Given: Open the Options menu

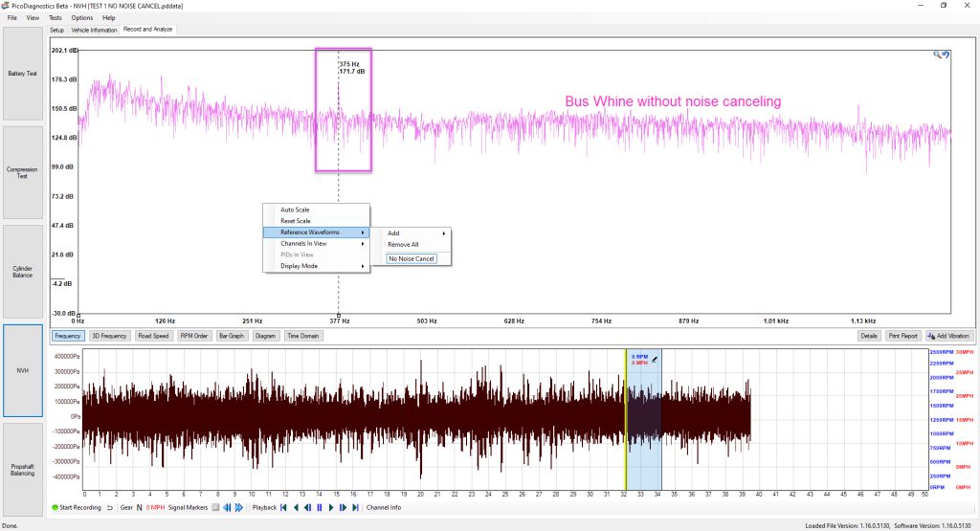Looking at the screenshot, I should pyautogui.click(x=82, y=18).
